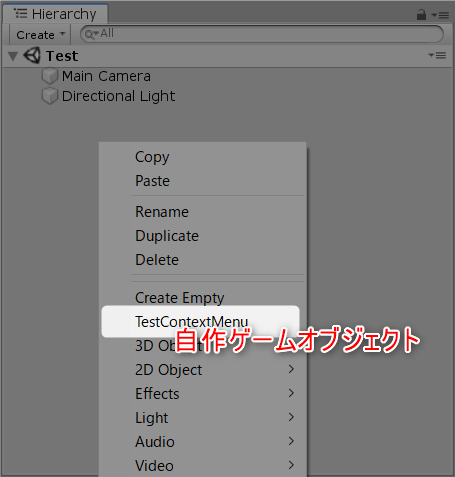455x477 pixels.
Task: Choose Paste from the context menu
Action: pyautogui.click(x=202, y=181)
